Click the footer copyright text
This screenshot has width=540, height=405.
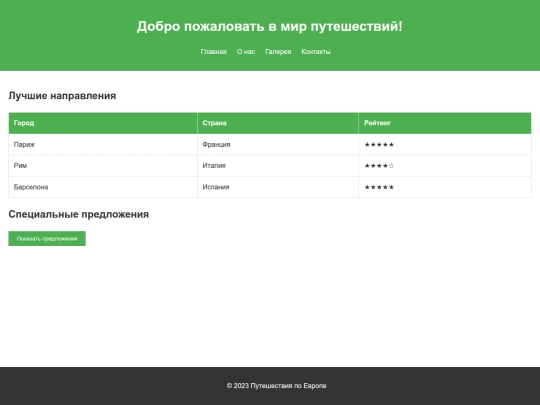[277, 386]
